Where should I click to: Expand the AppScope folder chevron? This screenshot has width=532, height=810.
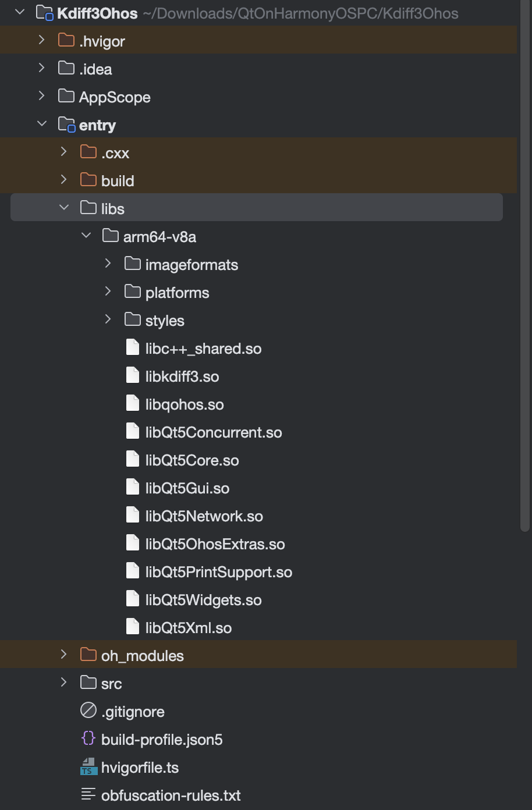click(41, 95)
